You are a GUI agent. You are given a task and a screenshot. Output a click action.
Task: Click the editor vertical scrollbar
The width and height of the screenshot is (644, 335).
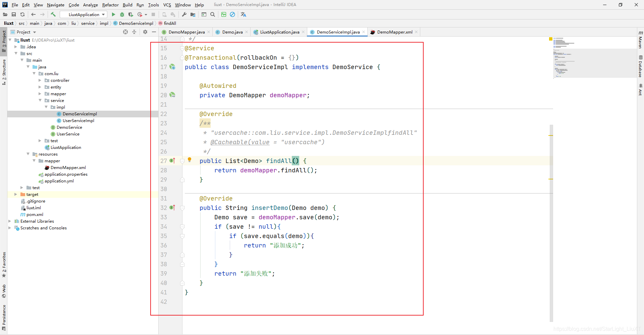(x=551, y=223)
